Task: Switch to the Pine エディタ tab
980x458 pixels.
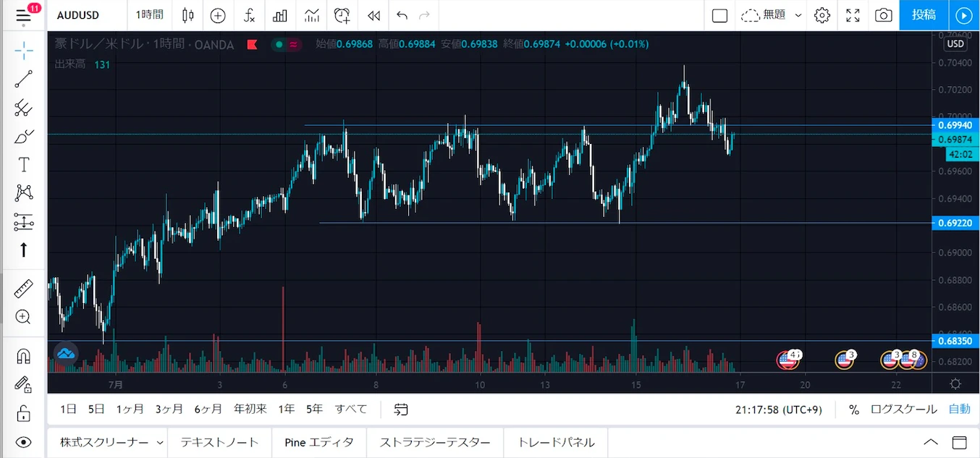Action: tap(319, 442)
